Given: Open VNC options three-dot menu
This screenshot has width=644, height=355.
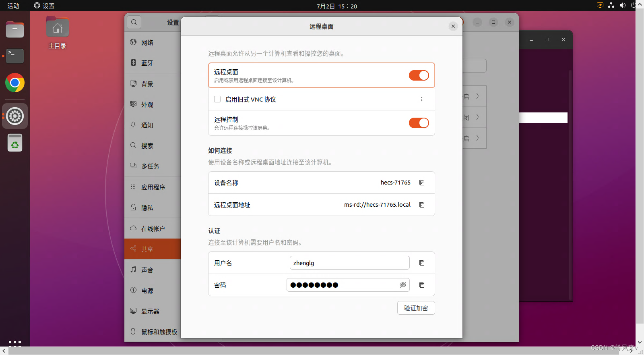Looking at the screenshot, I should (x=422, y=99).
